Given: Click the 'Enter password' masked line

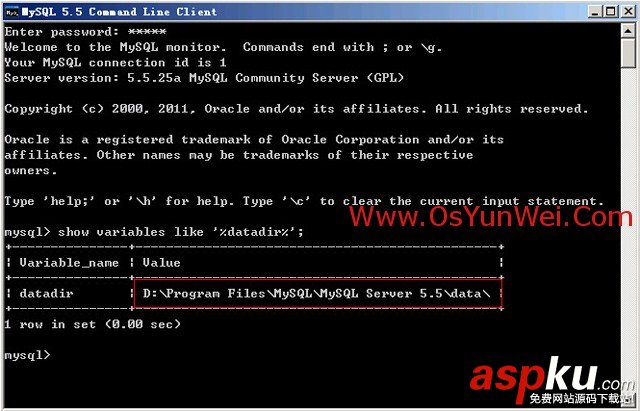Looking at the screenshot, I should pyautogui.click(x=85, y=32).
